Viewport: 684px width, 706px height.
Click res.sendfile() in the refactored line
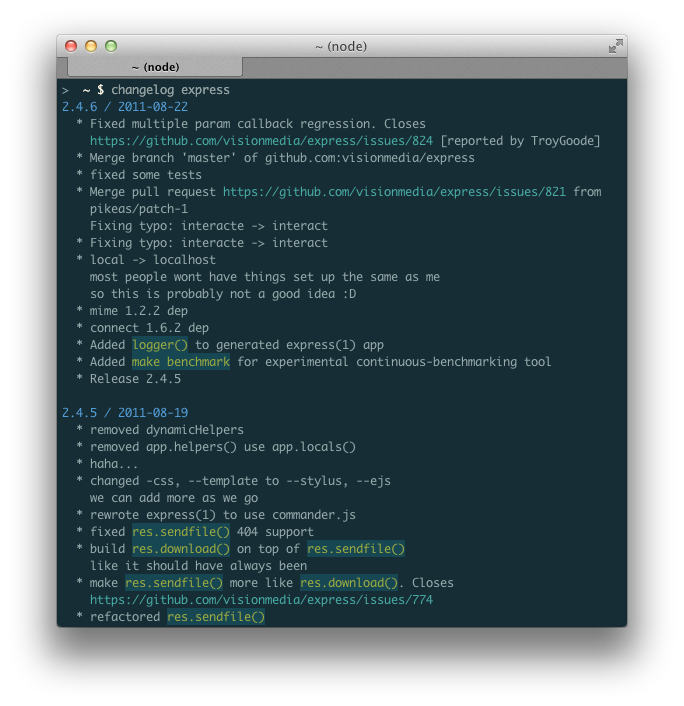point(216,617)
